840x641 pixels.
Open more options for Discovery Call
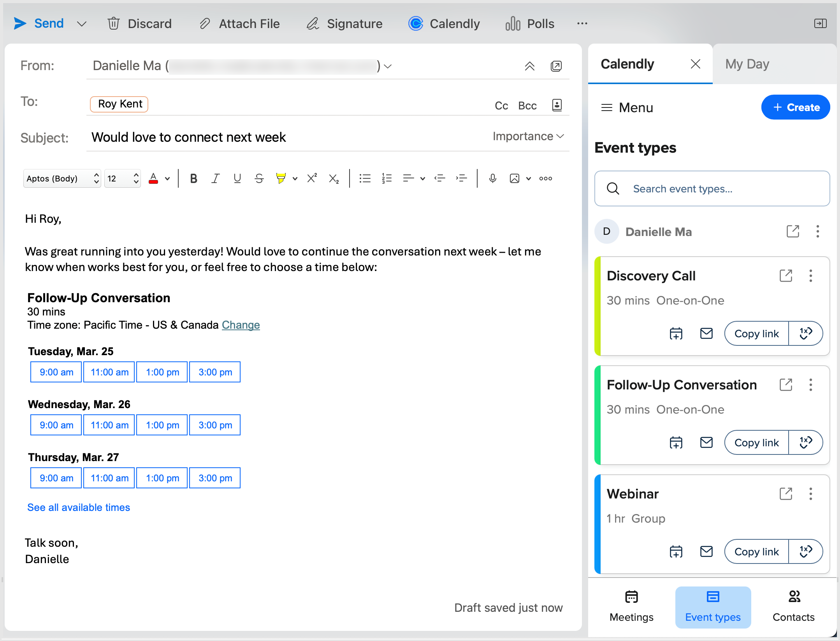point(811,276)
